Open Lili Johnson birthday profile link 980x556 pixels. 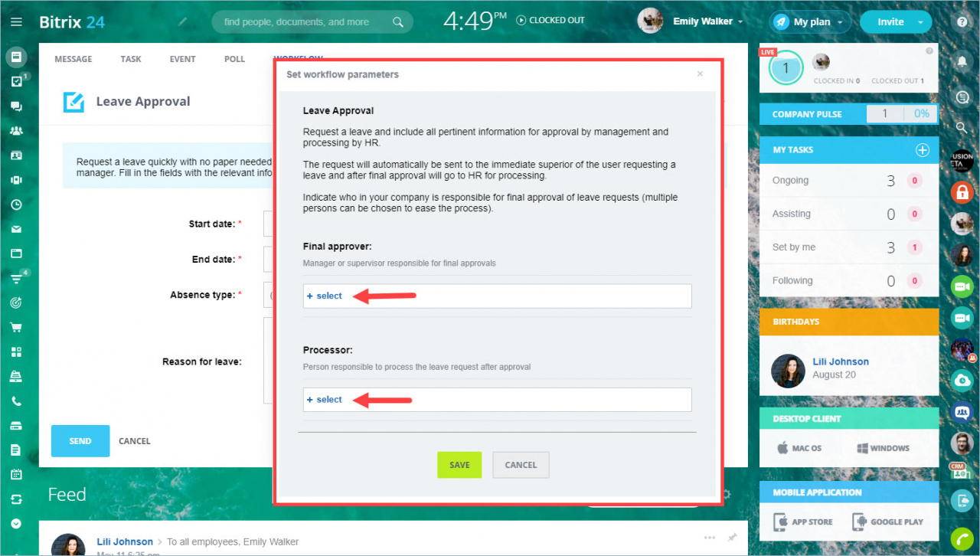841,361
